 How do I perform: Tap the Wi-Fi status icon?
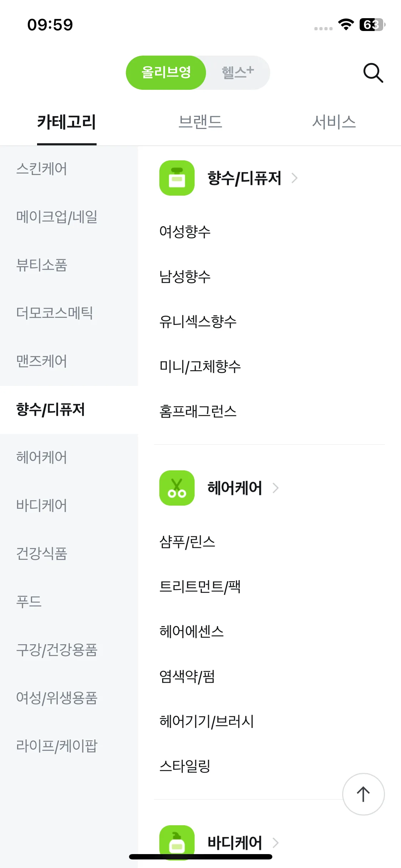[346, 25]
